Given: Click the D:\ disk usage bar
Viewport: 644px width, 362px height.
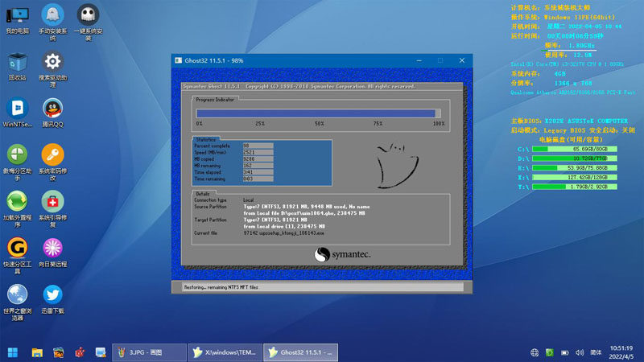Looking at the screenshot, I should (x=574, y=158).
